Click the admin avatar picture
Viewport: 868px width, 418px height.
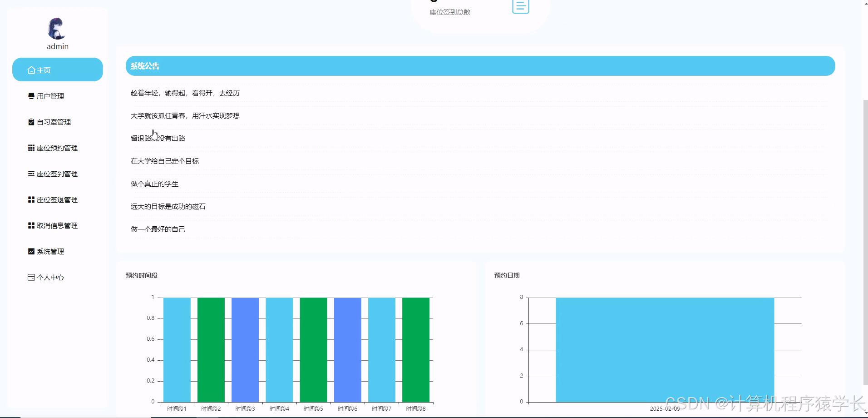tap(57, 29)
